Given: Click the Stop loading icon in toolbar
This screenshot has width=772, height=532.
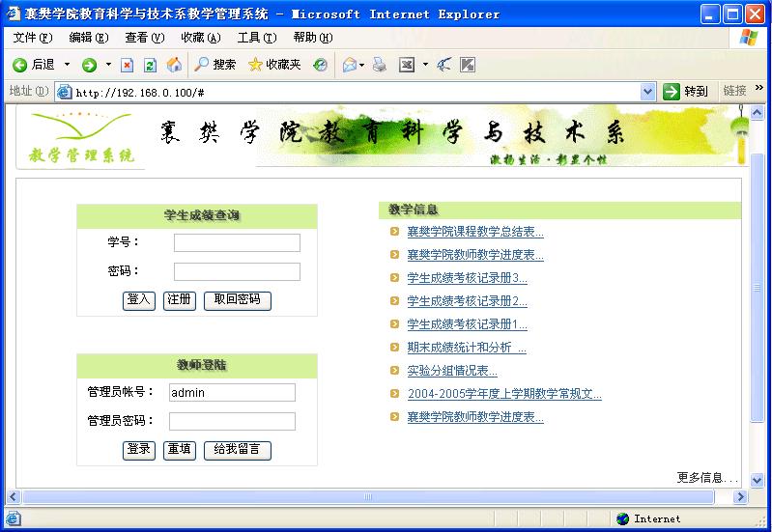Looking at the screenshot, I should [x=127, y=65].
